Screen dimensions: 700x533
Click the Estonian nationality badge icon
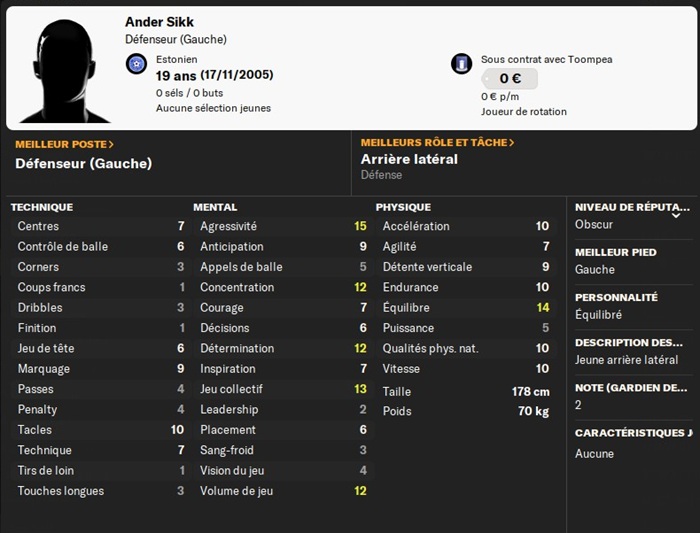click(137, 65)
